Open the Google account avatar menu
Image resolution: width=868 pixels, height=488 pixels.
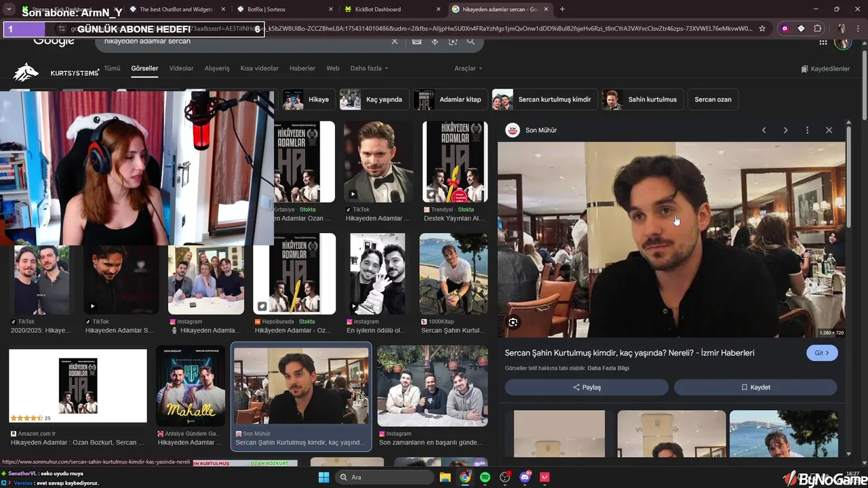tap(843, 42)
